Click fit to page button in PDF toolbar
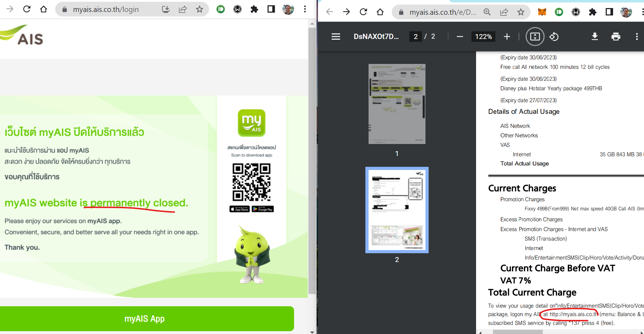Image resolution: width=644 pixels, height=334 pixels. click(x=535, y=37)
